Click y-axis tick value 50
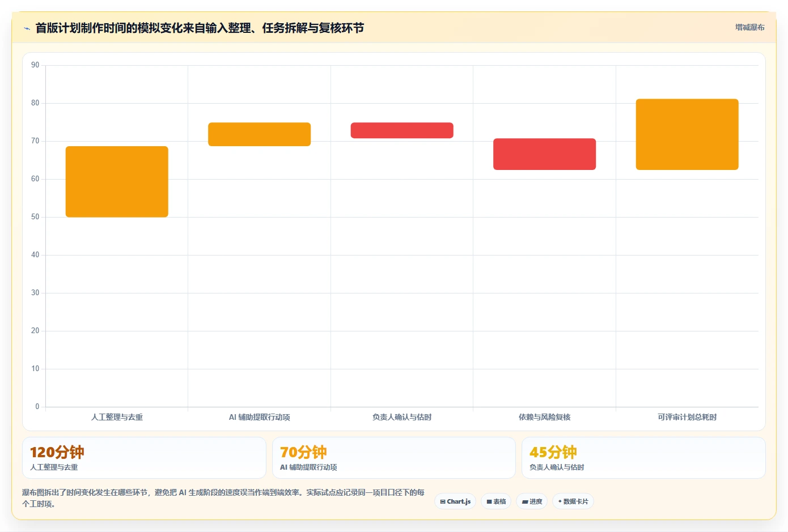The image size is (788, 532). (x=35, y=217)
